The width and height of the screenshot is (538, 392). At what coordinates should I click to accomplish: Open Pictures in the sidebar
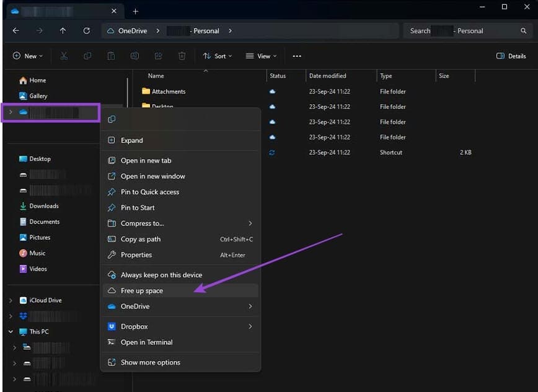tap(35, 238)
